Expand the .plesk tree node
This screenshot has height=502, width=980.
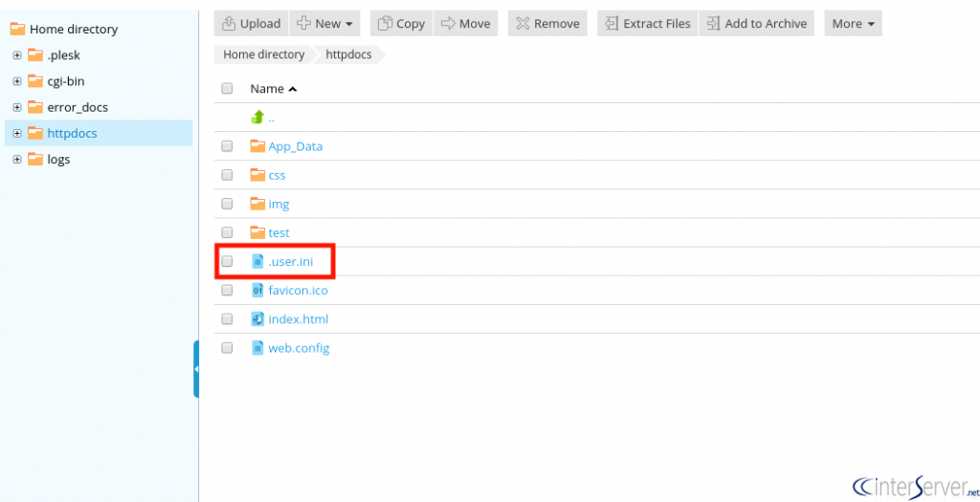coord(17,55)
